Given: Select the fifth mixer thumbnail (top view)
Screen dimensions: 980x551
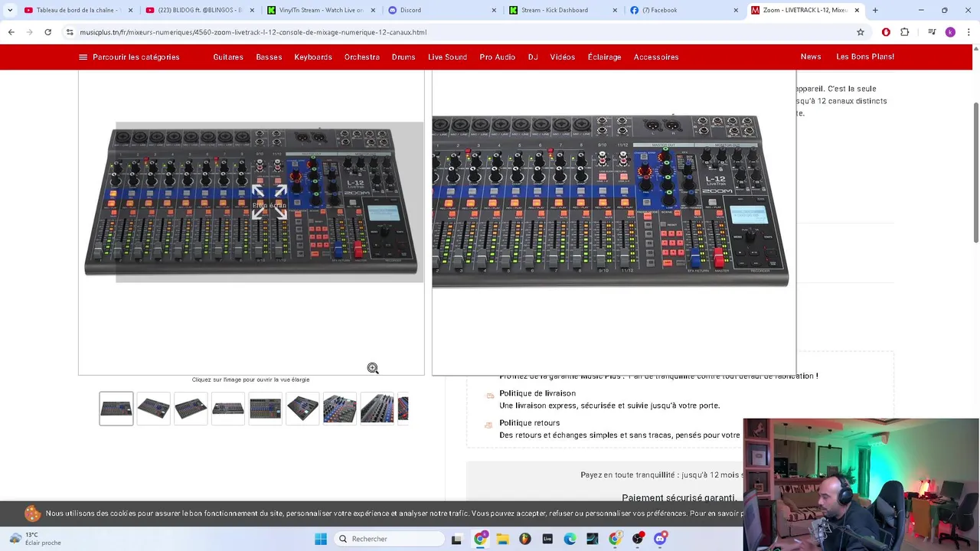Looking at the screenshot, I should click(266, 409).
